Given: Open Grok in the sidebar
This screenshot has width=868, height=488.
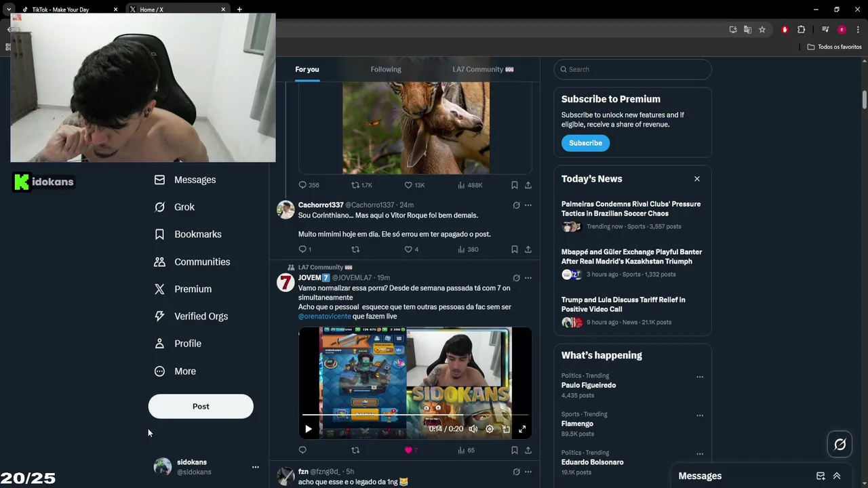Looking at the screenshot, I should point(174,207).
